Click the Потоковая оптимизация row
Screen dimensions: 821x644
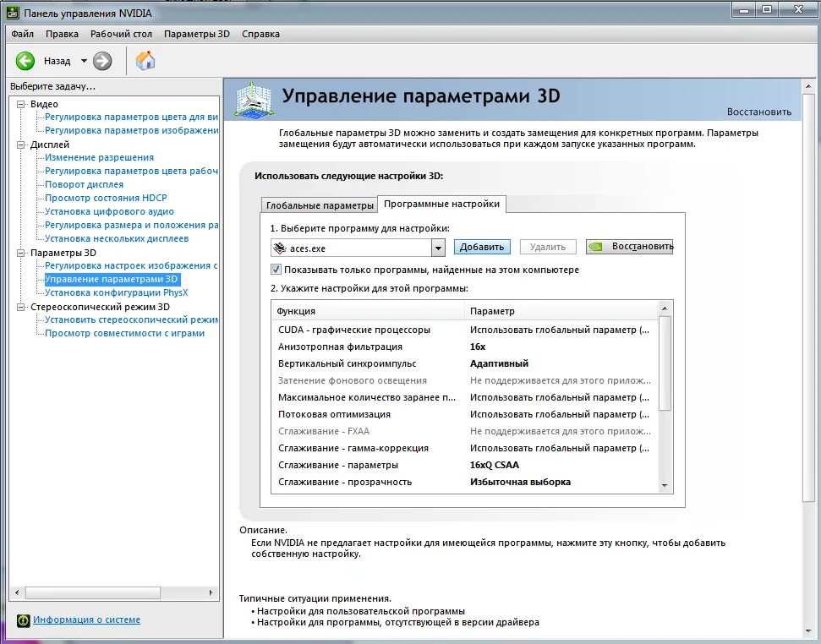click(465, 414)
